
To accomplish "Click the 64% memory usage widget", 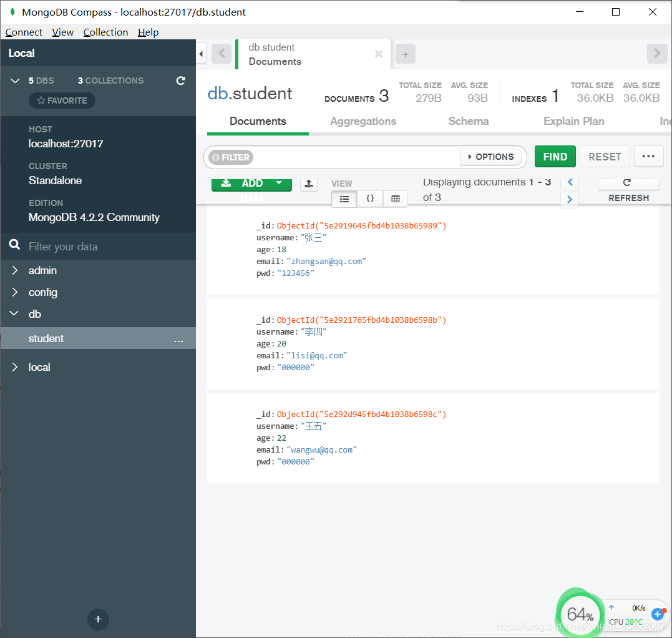I will [580, 614].
